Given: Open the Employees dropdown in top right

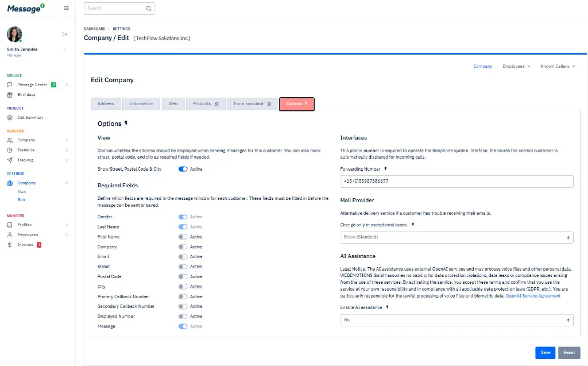Looking at the screenshot, I should (x=516, y=67).
